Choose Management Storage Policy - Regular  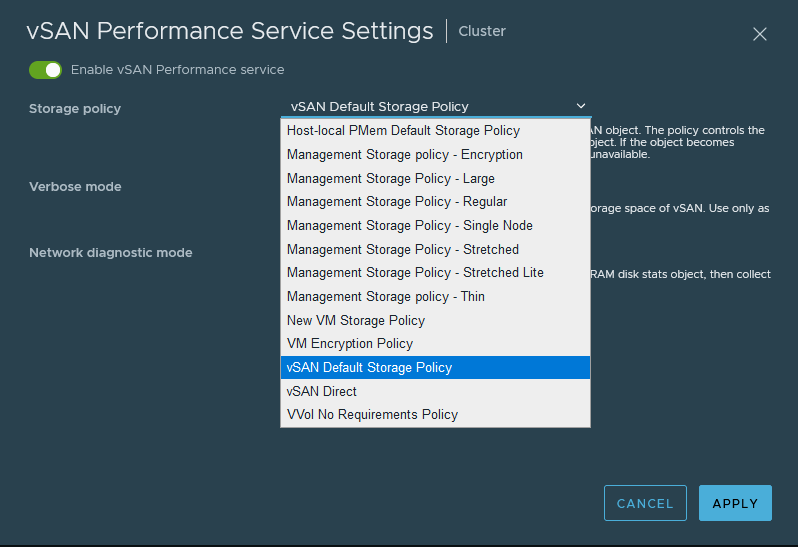(x=435, y=202)
